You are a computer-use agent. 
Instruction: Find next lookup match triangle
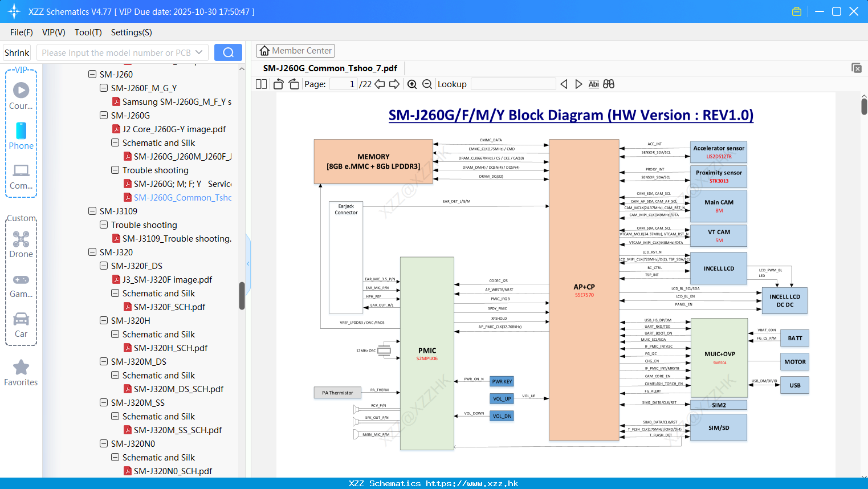point(578,84)
